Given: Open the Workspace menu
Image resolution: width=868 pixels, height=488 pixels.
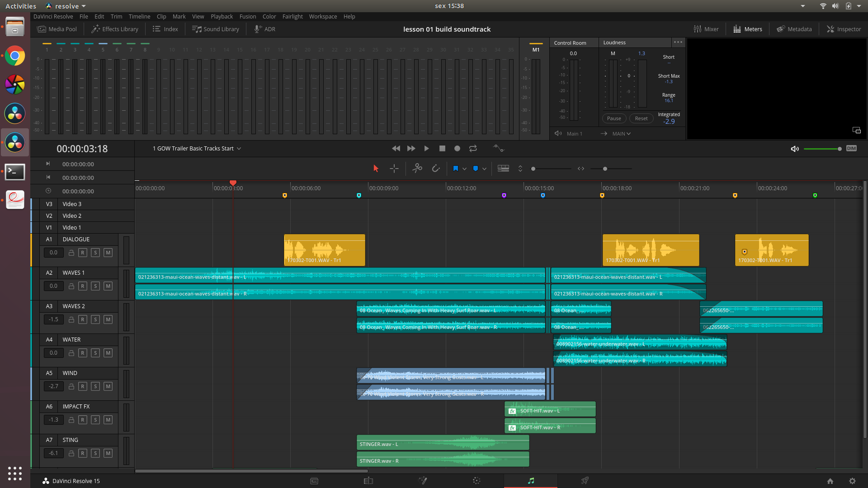Looking at the screenshot, I should point(323,16).
